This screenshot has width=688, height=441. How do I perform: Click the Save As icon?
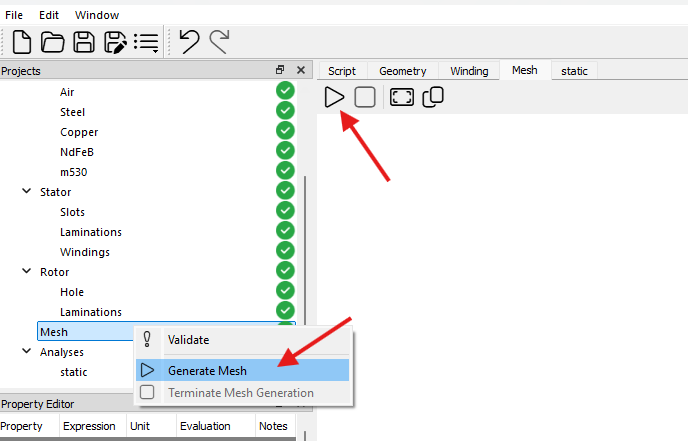[x=115, y=42]
